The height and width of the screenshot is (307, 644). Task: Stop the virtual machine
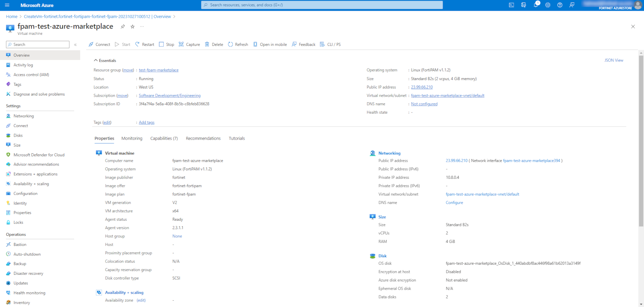167,44
